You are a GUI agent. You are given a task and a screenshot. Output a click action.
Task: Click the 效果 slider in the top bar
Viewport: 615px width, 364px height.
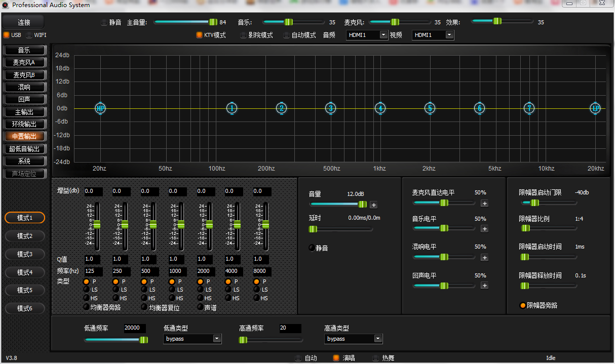pos(502,21)
